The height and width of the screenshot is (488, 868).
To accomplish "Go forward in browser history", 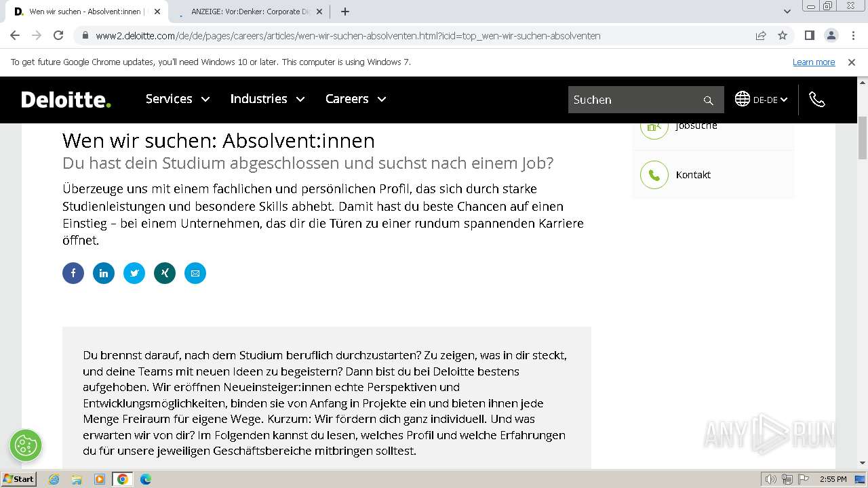I will [37, 36].
